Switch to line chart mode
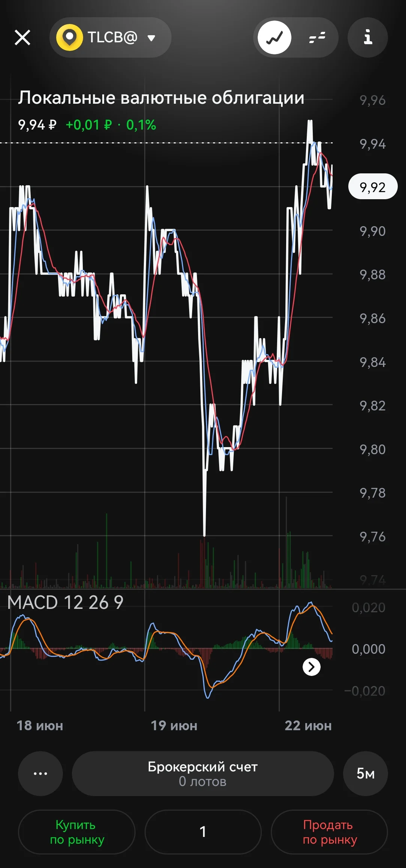The width and height of the screenshot is (406, 868). coord(275,37)
